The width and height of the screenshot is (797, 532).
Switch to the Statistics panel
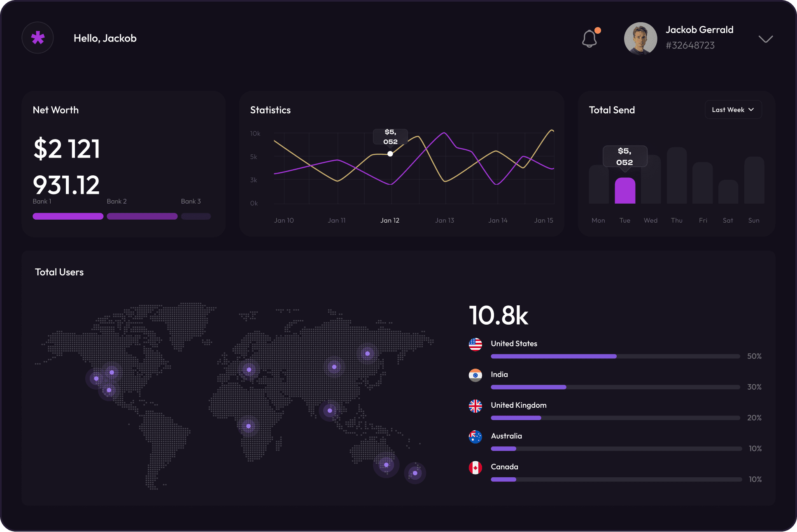pyautogui.click(x=270, y=110)
